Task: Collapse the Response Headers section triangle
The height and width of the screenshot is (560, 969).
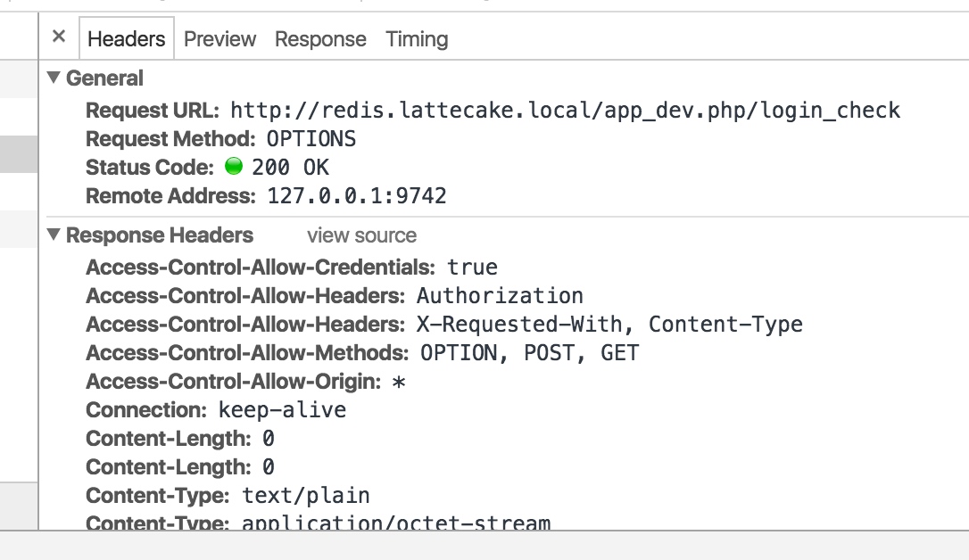Action: [x=54, y=234]
